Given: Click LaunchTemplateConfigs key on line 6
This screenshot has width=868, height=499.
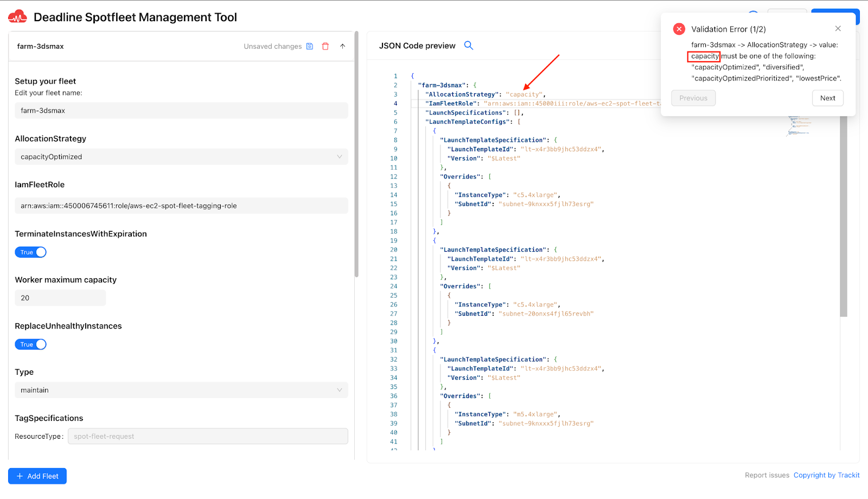Looking at the screenshot, I should [468, 122].
